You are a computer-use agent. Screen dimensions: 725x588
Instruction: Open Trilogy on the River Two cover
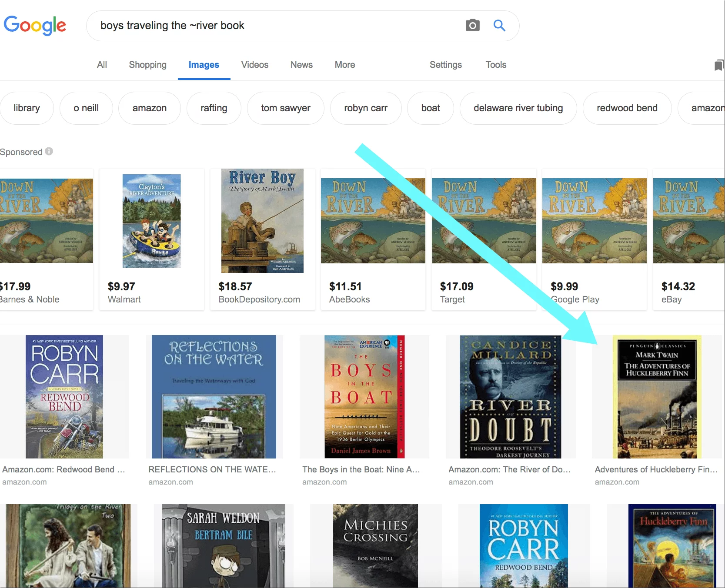tap(68, 546)
